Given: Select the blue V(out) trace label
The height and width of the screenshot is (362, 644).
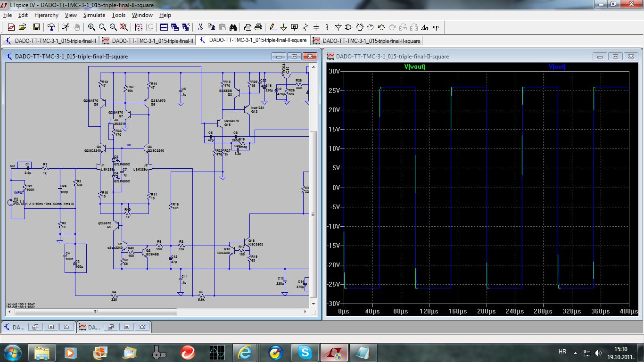Looking at the screenshot, I should click(557, 66).
